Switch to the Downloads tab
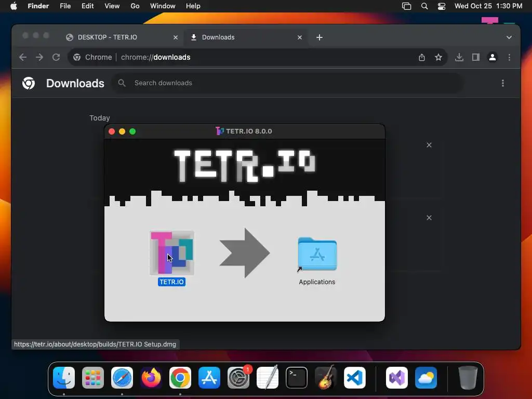This screenshot has width=532, height=399. click(x=246, y=37)
